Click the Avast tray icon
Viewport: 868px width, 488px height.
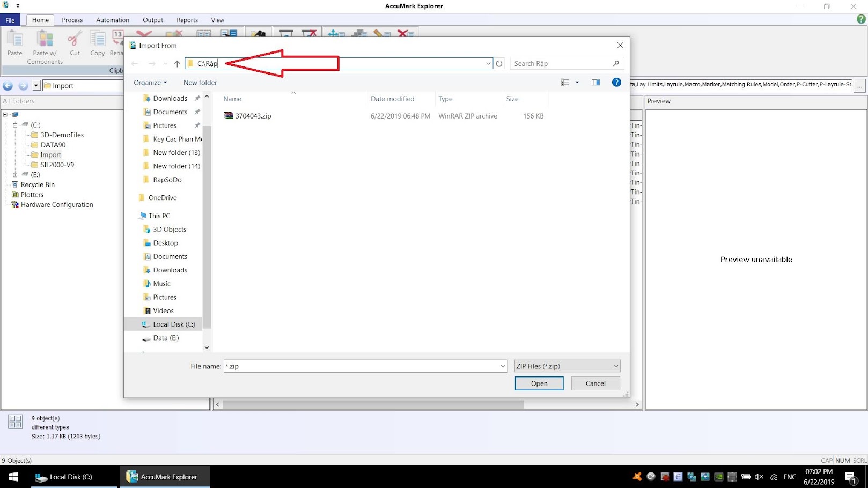coord(637,477)
